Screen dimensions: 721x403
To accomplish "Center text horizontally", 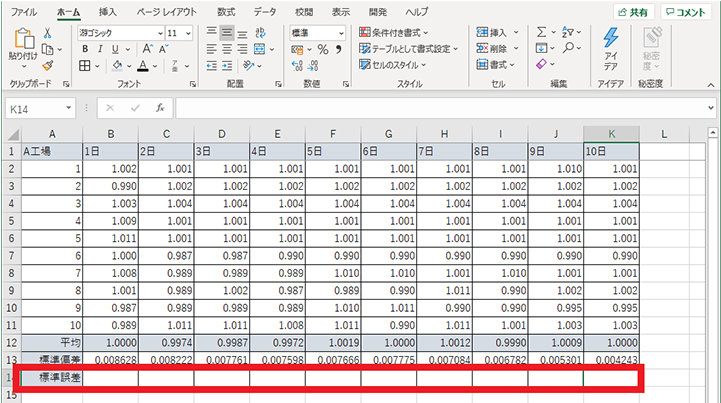I will [227, 49].
